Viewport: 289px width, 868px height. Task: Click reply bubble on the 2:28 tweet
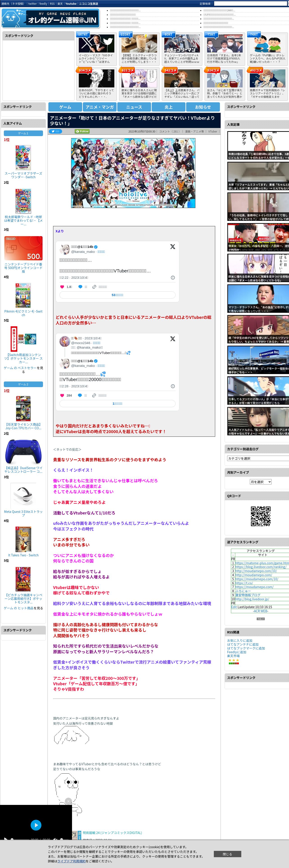click(x=80, y=395)
